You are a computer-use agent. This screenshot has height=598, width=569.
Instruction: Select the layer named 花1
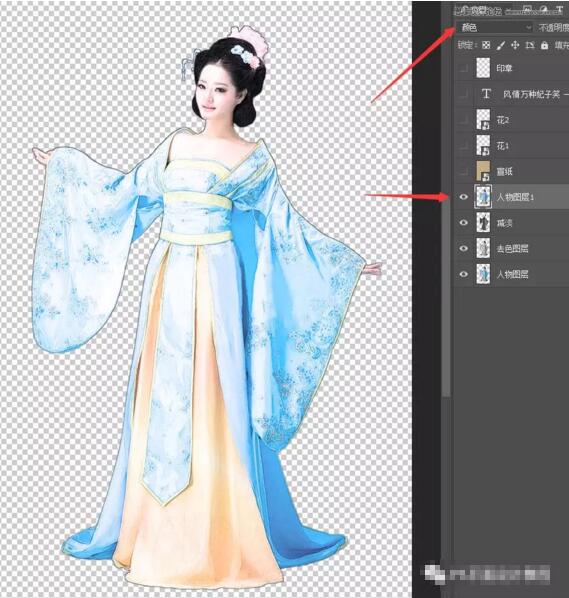click(x=502, y=146)
